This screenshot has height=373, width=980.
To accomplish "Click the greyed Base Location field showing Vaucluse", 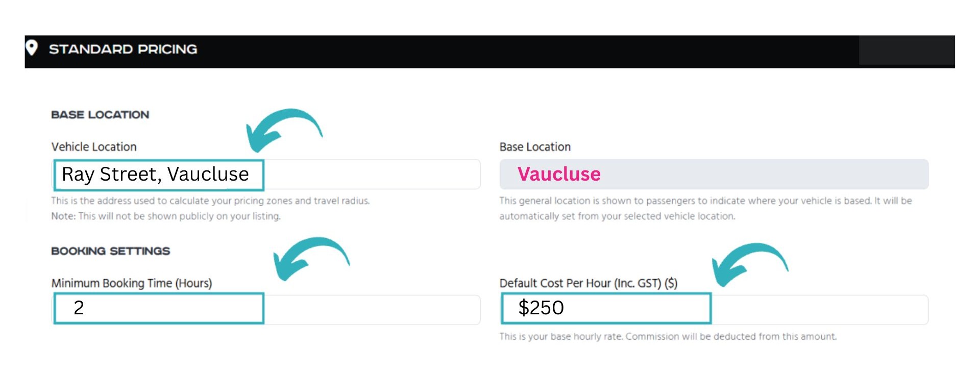I will (x=713, y=175).
